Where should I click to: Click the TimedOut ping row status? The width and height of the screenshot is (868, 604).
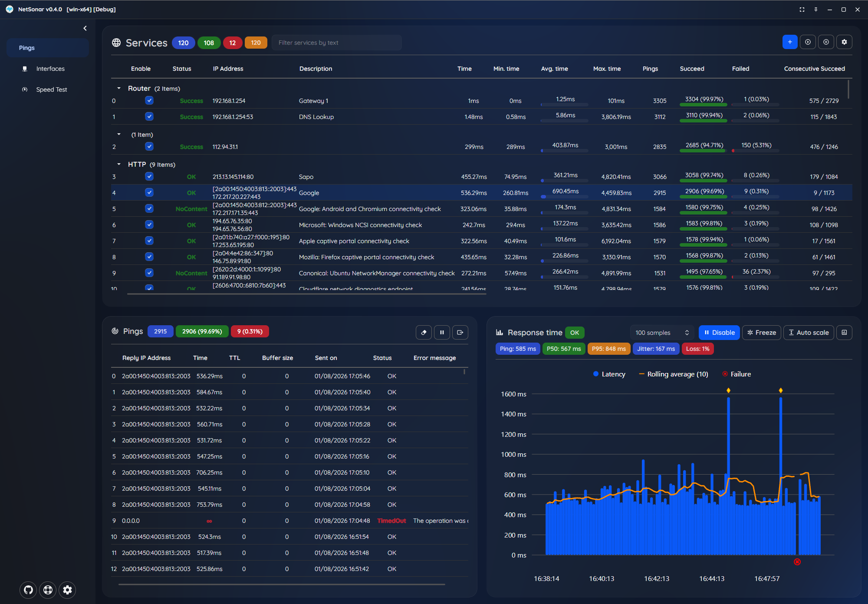[391, 521]
